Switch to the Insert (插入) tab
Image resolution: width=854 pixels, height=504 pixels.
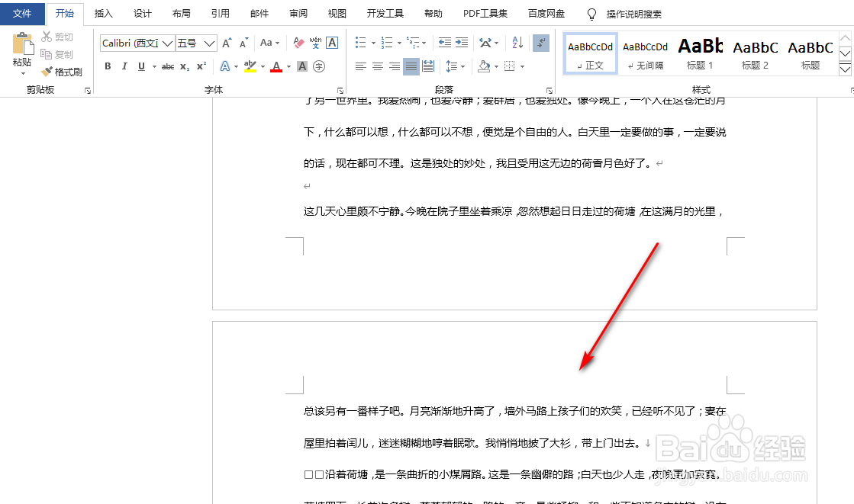tap(104, 14)
